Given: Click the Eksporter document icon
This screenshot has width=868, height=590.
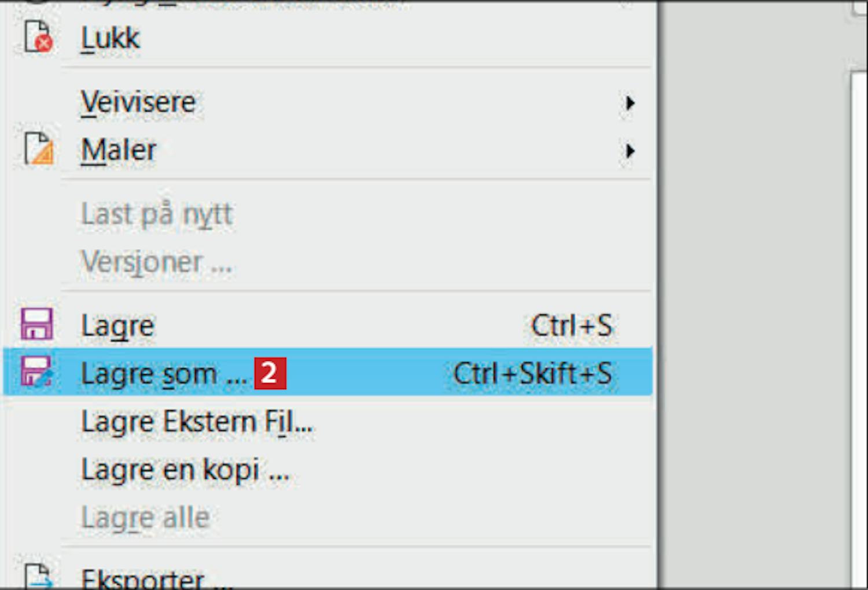Looking at the screenshot, I should (x=39, y=577).
